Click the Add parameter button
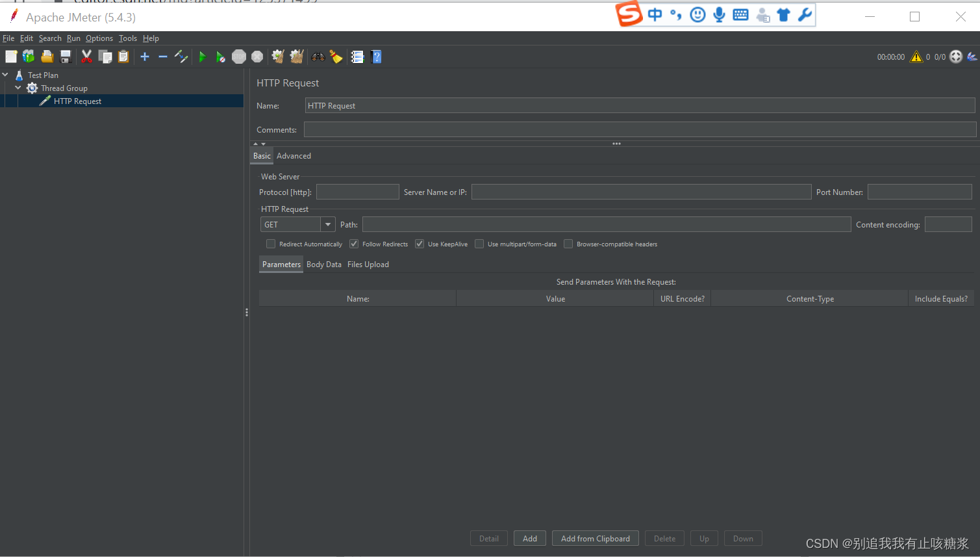Image resolution: width=980 pixels, height=557 pixels. 530,539
